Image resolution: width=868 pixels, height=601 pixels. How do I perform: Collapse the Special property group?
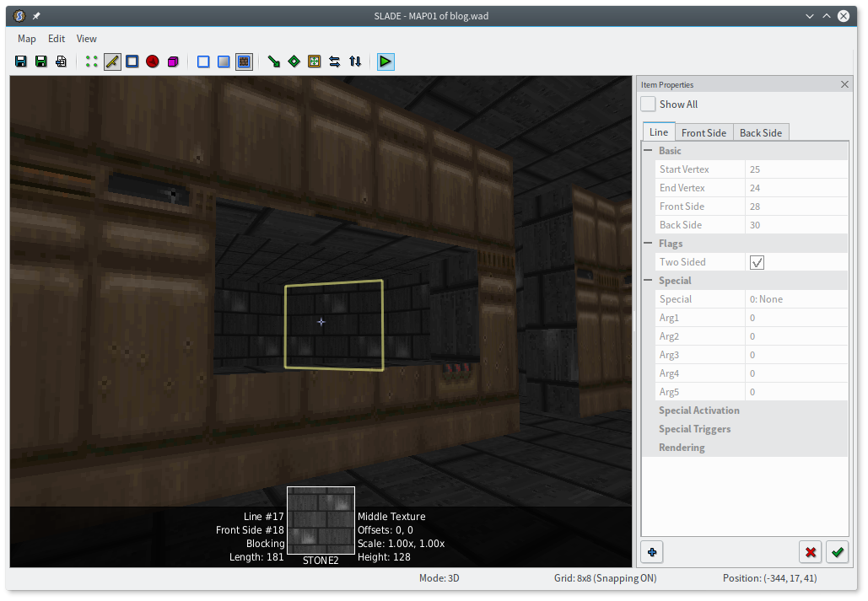(648, 281)
